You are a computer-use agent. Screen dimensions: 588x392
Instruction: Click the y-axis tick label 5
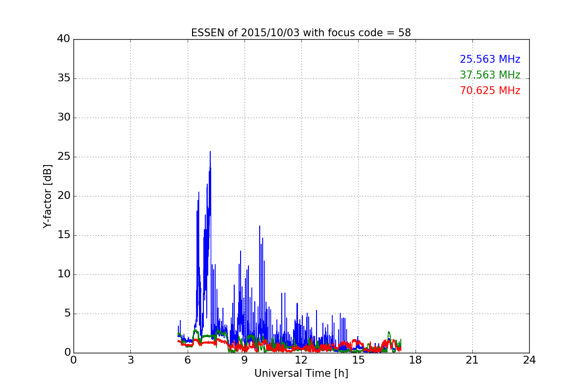click(67, 314)
